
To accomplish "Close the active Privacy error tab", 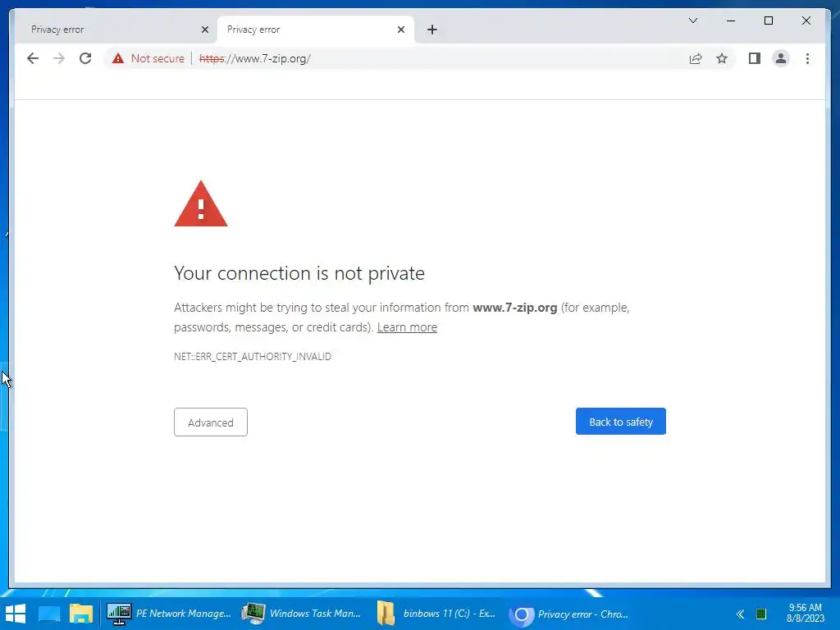I will (400, 30).
